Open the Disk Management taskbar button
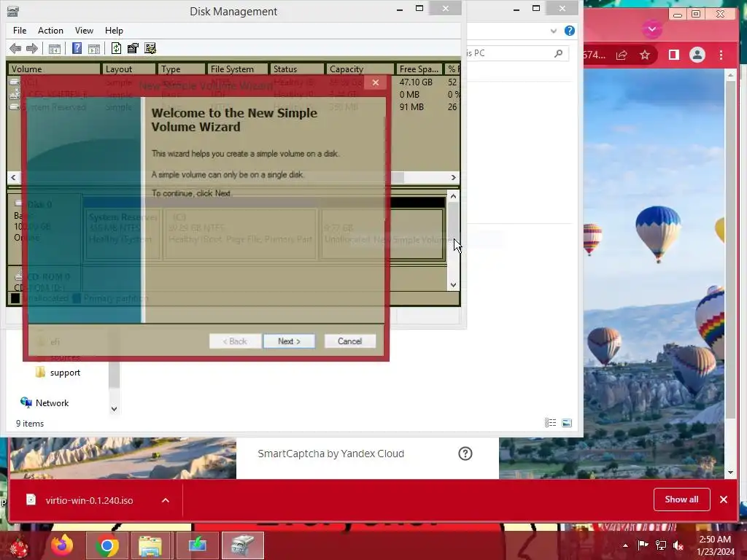This screenshot has width=747, height=560. (x=242, y=545)
